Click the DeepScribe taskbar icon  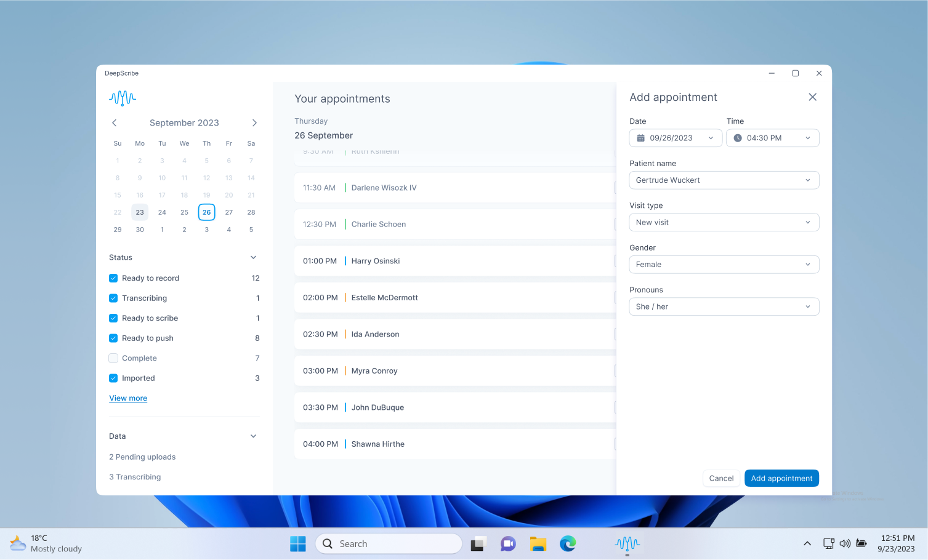click(627, 544)
